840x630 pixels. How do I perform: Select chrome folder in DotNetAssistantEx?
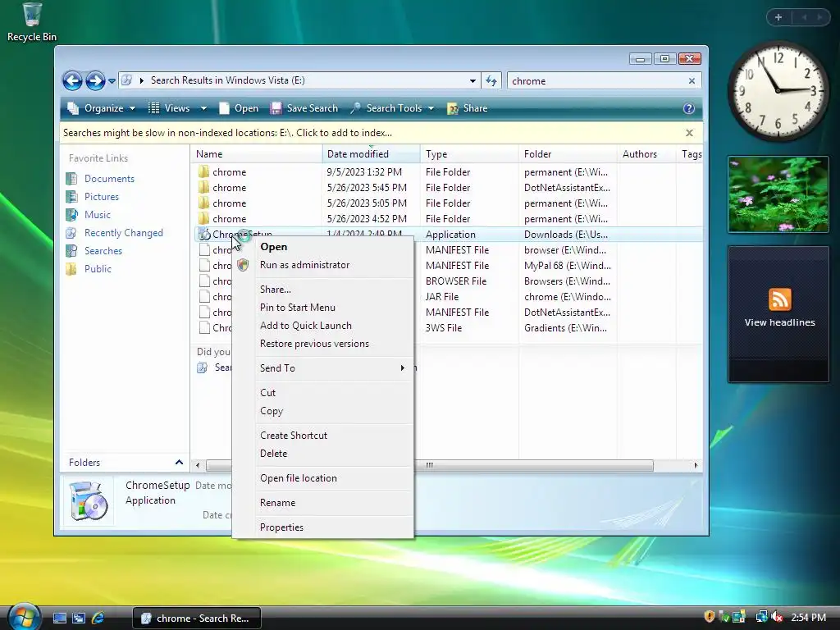pos(448,188)
